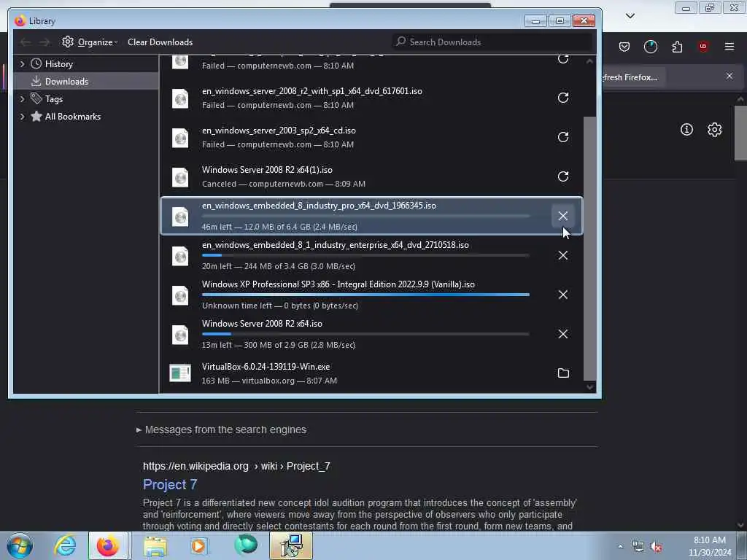Open the Windows Start menu
Image resolution: width=747 pixels, height=560 pixels.
click(20, 545)
